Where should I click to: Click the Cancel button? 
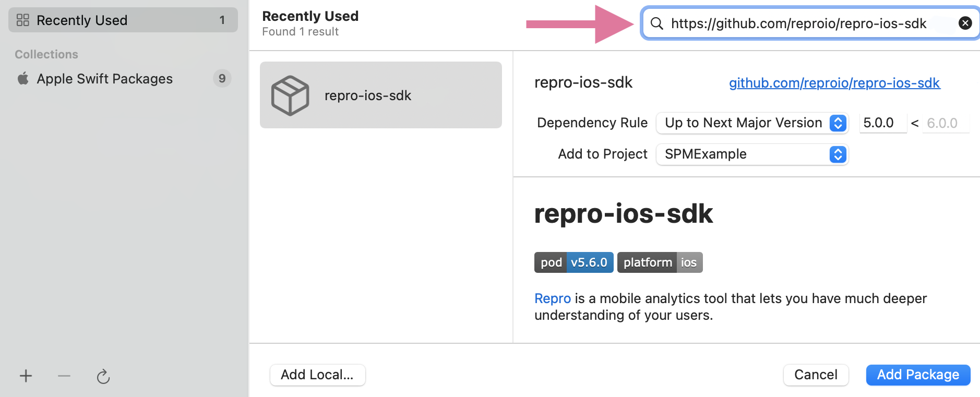click(x=816, y=375)
